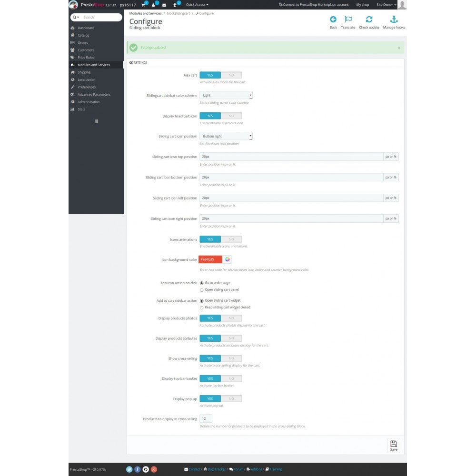Set Ajax cart toggle to NO
Image resolution: width=476 pixels, height=476 pixels.
(231, 75)
